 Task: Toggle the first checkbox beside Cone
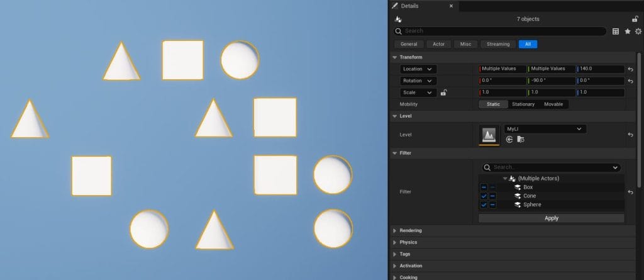pos(484,196)
